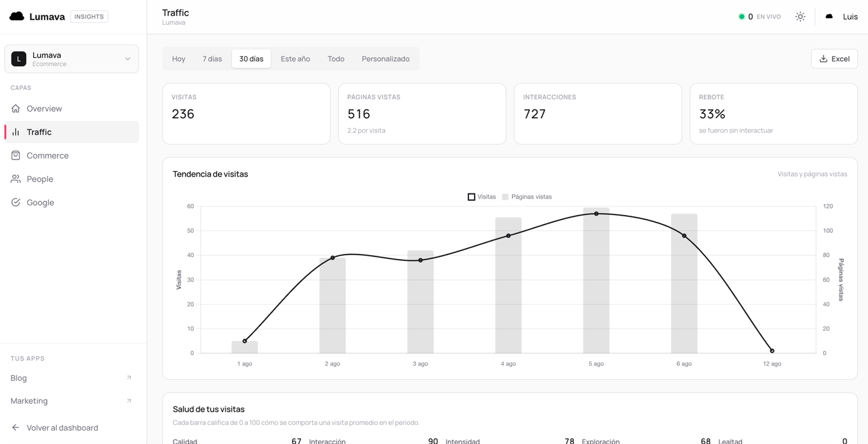Click the Salud de tus visitas heading
868x444 pixels.
[208, 410]
